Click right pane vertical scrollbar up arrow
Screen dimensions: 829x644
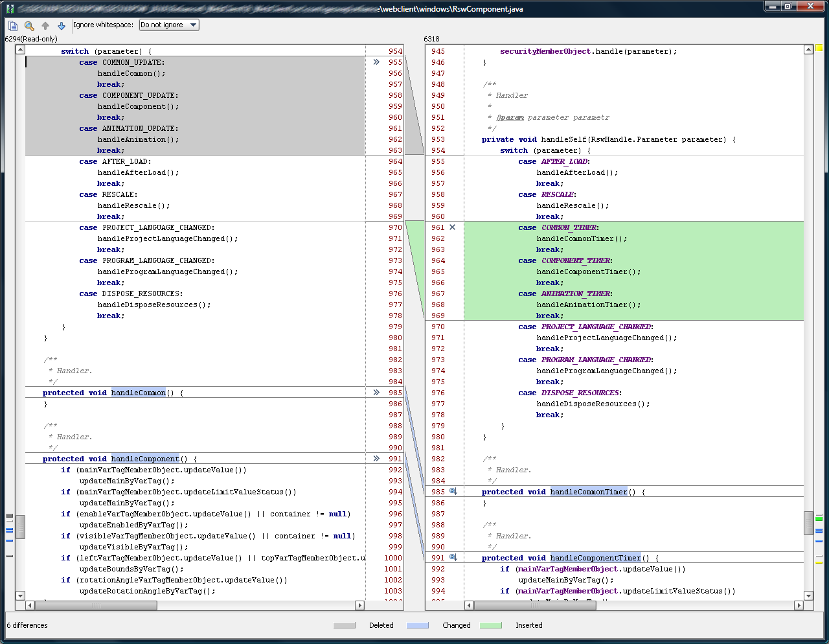click(808, 50)
